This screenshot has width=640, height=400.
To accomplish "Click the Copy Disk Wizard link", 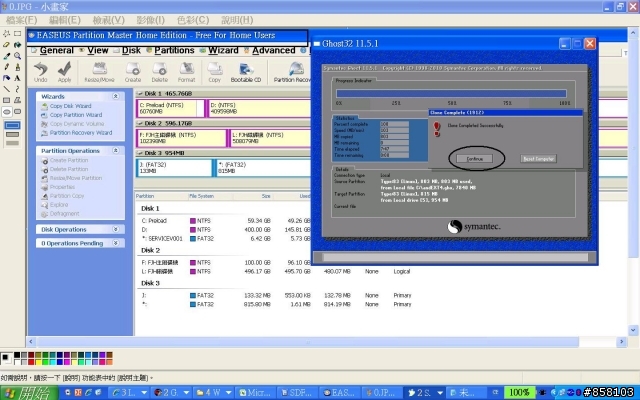I will pos(71,106).
